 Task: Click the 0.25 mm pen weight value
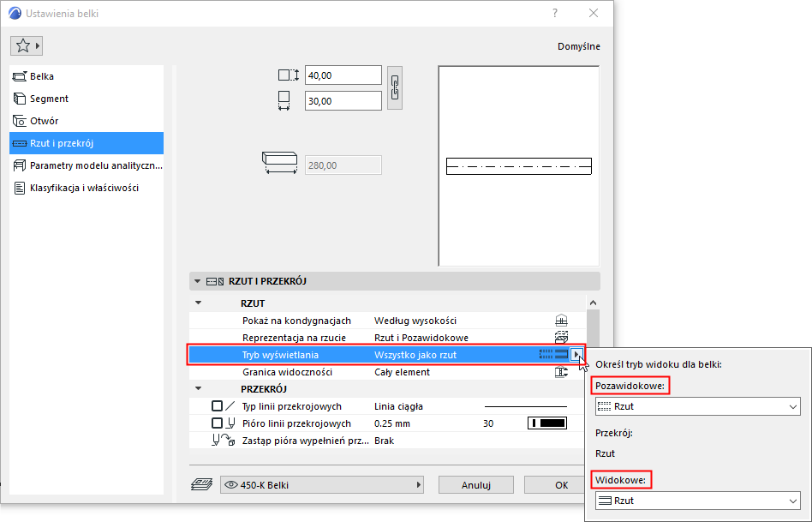[392, 423]
